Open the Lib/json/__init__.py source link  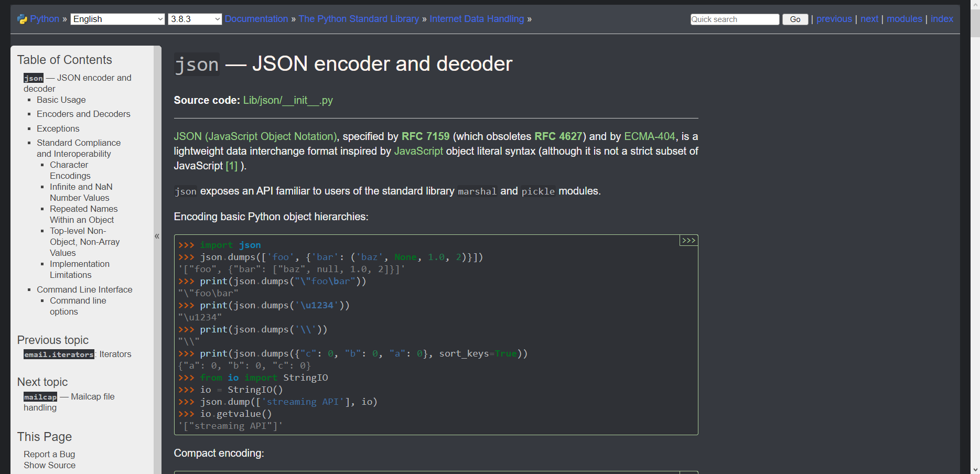tap(287, 100)
